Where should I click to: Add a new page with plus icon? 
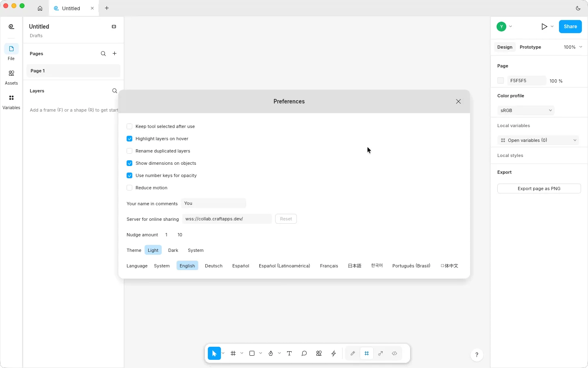point(115,54)
